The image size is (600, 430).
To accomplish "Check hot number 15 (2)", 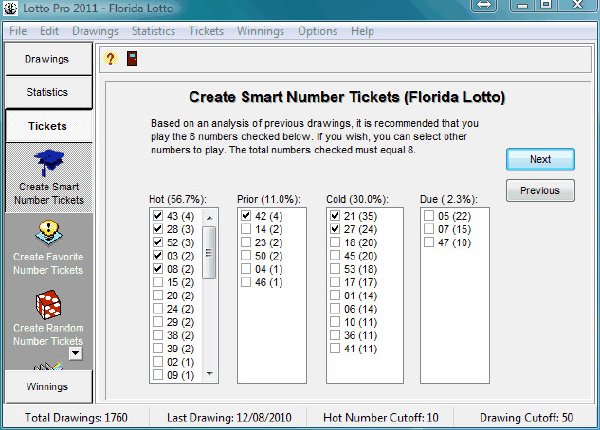I will click(158, 282).
